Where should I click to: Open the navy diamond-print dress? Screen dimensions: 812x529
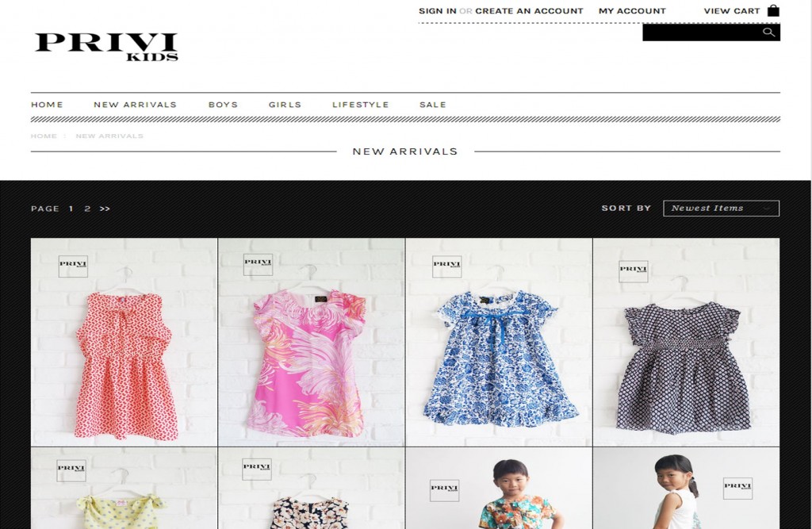pos(686,342)
